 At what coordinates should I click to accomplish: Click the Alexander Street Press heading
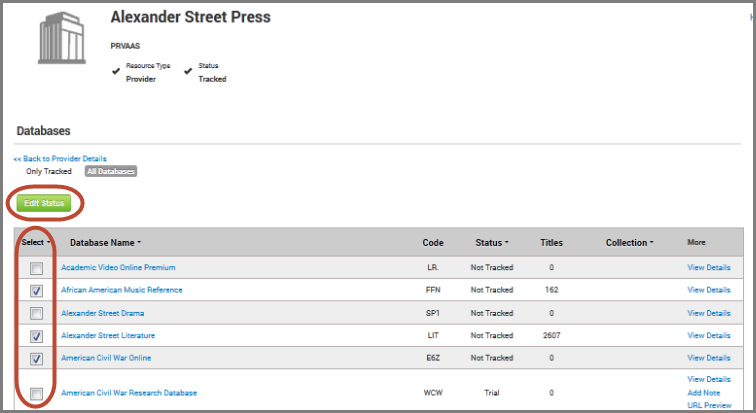(x=190, y=17)
